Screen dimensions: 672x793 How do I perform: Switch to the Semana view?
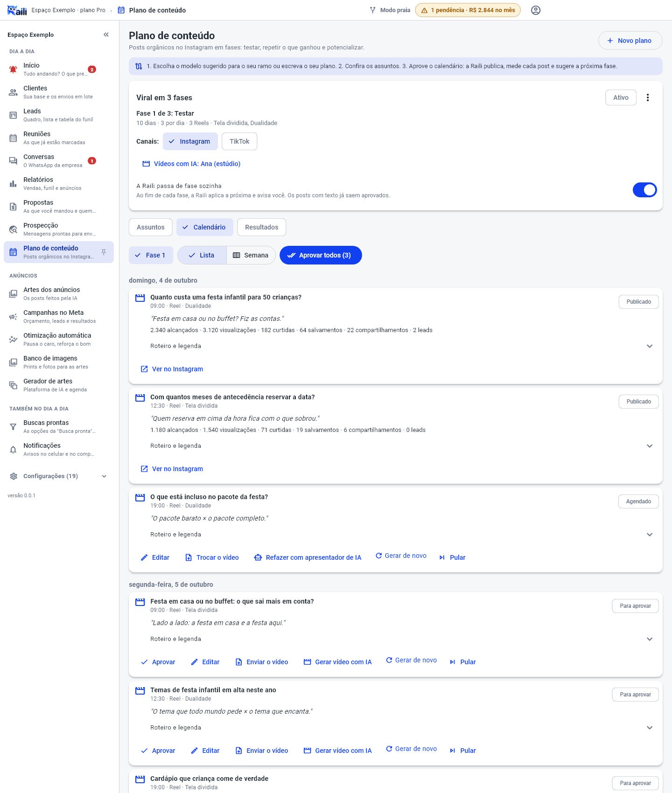(x=251, y=255)
